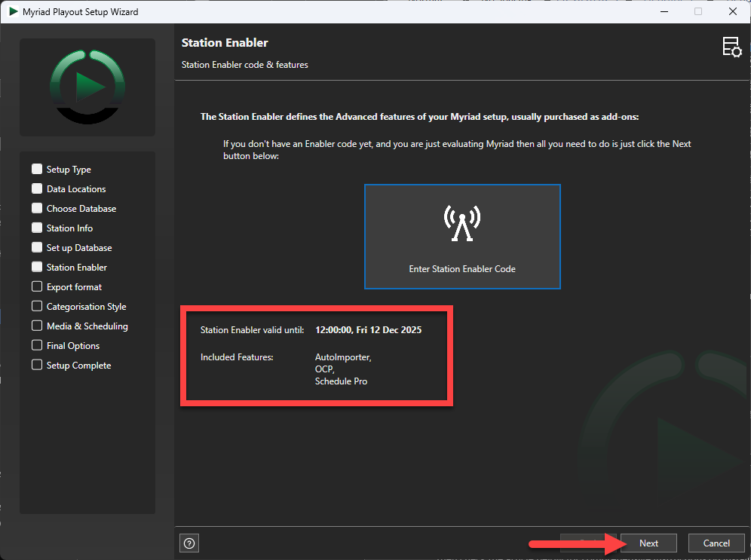Close the Myriad Playout Setup Wizard window
Screen dimensions: 751x560
[x=733, y=11]
